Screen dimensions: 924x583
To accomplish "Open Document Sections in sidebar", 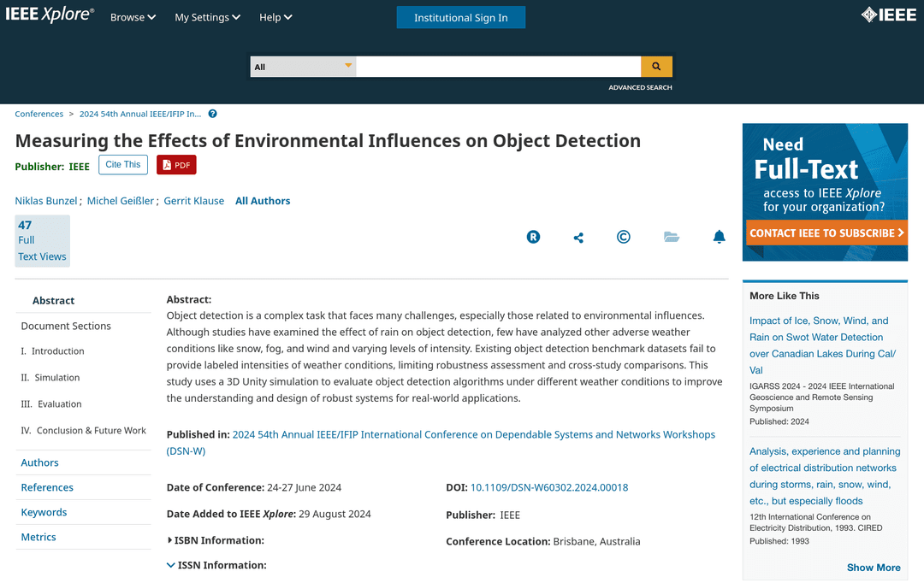I will [x=66, y=326].
